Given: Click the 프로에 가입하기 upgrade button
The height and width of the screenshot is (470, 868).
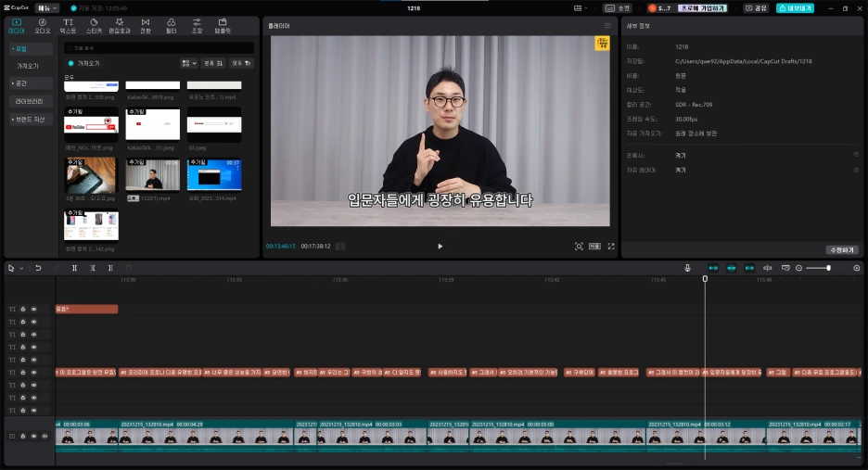Looking at the screenshot, I should pyautogui.click(x=703, y=7).
